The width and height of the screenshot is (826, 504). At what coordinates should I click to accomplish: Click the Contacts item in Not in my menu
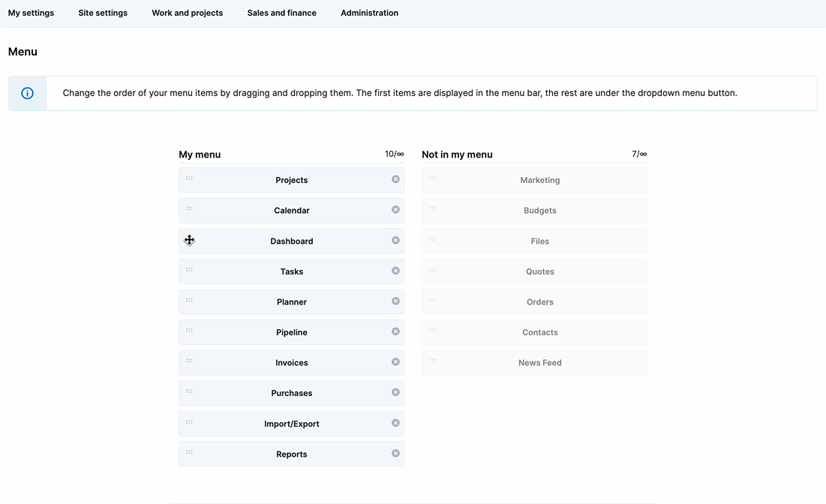coord(534,332)
